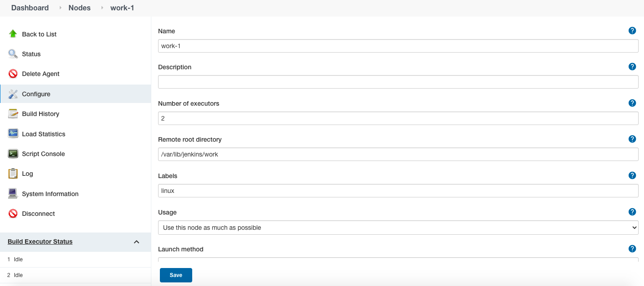Screen dimensions: 644x286
Task: Go to Nodes in breadcrumb
Action: (79, 8)
